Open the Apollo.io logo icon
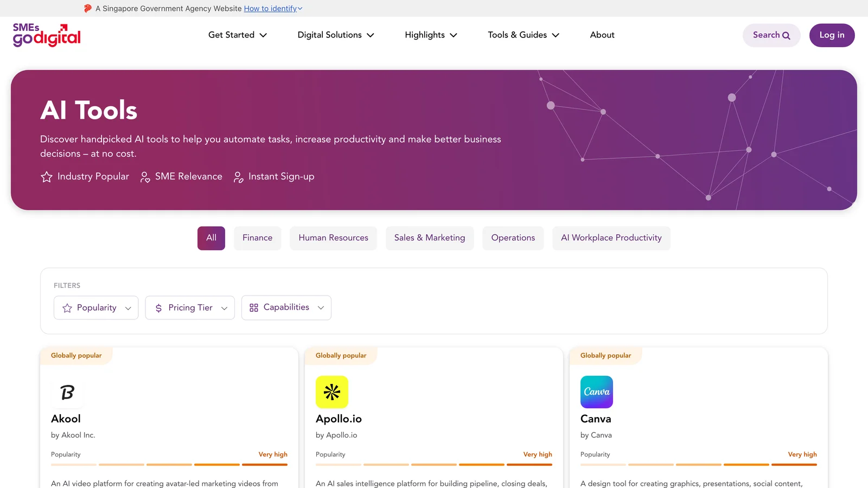 click(x=332, y=392)
